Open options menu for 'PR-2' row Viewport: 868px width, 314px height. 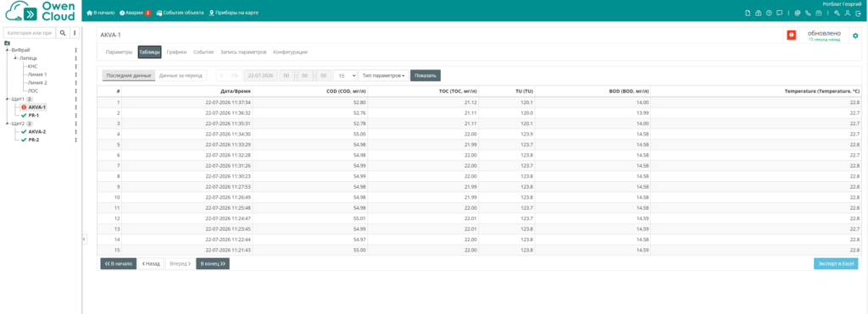75,140
